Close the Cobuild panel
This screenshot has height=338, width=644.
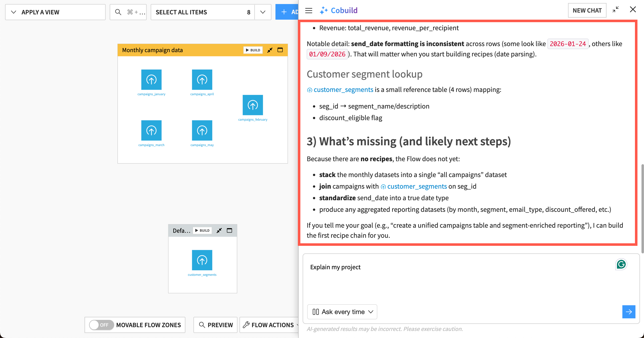[x=633, y=10]
